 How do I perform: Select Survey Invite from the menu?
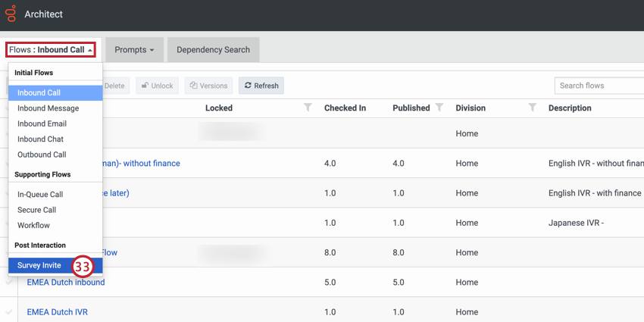click(x=39, y=266)
